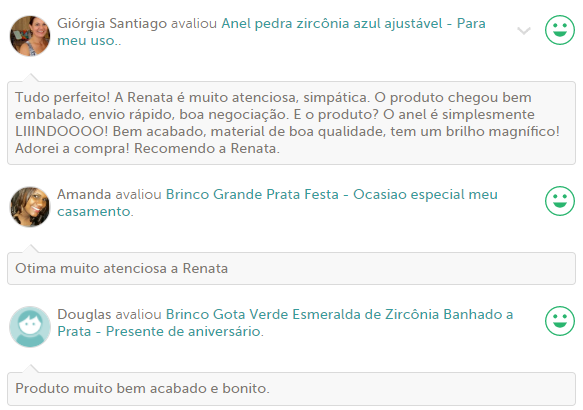Expand the chevron next to Giórgia's review
The width and height of the screenshot is (583, 410).
point(524,31)
